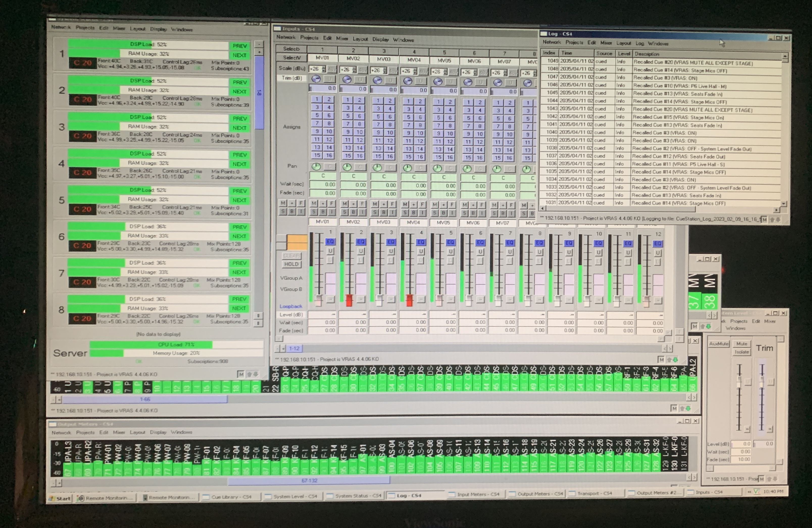Toggle the HOLD button in Inputs

pyautogui.click(x=291, y=264)
